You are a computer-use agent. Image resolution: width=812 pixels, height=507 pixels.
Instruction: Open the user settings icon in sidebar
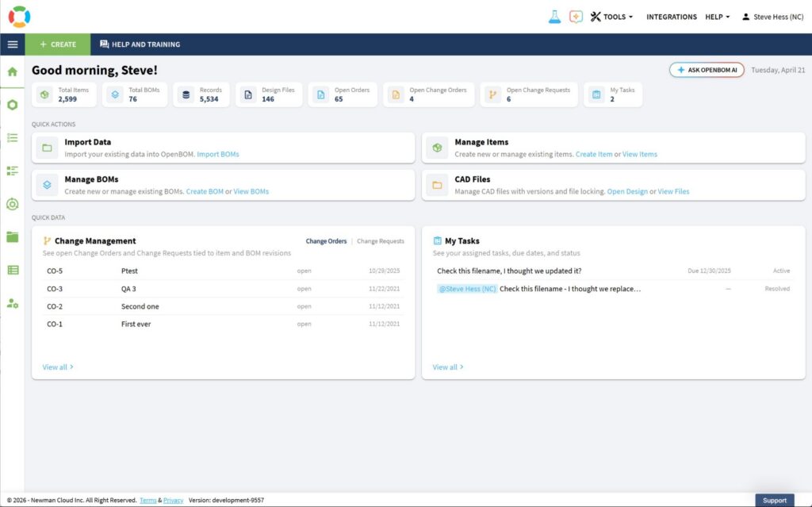click(12, 303)
